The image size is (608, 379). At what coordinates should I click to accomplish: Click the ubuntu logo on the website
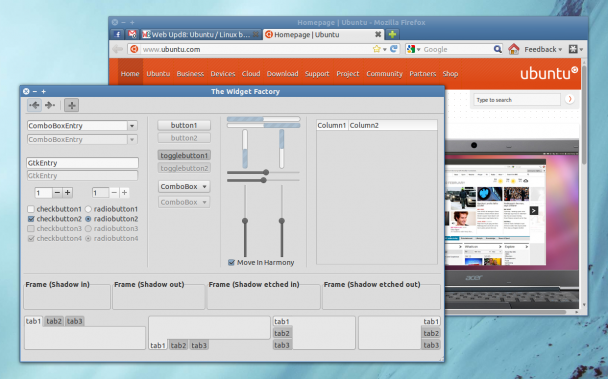(549, 73)
